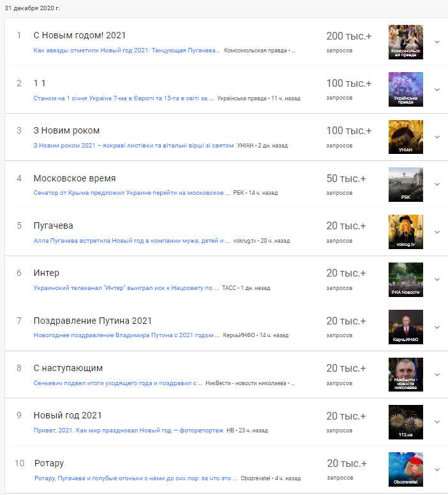Open the Комсомольская правда thumbnail image
The height and width of the screenshot is (495, 448).
click(x=406, y=42)
